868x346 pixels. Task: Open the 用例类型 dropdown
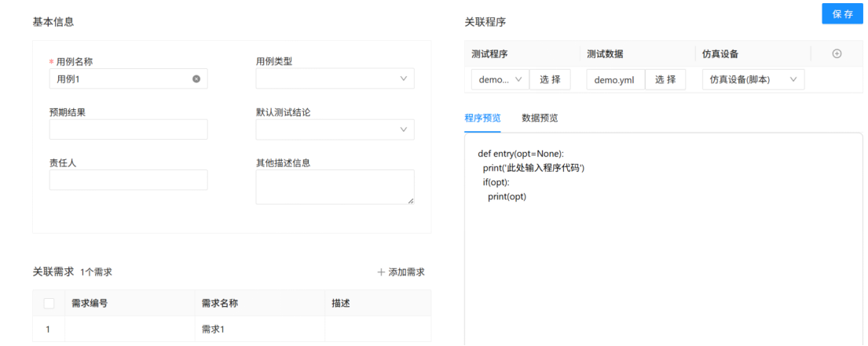coord(335,78)
